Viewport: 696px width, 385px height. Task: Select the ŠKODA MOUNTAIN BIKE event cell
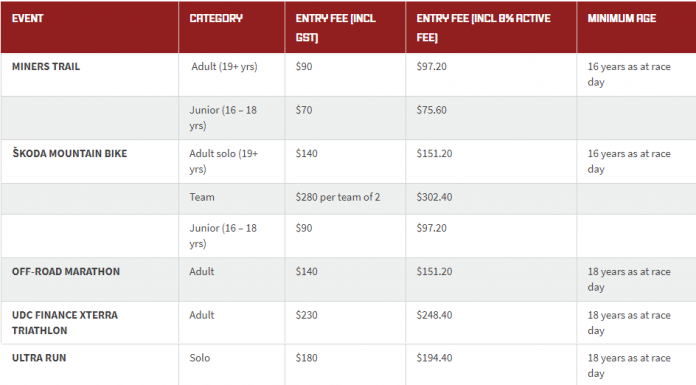click(70, 154)
